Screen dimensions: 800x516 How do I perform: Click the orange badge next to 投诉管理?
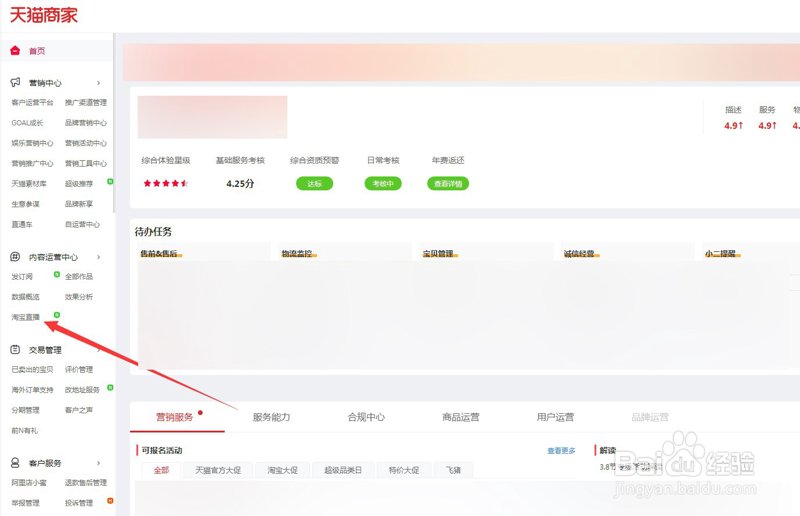pos(110,501)
